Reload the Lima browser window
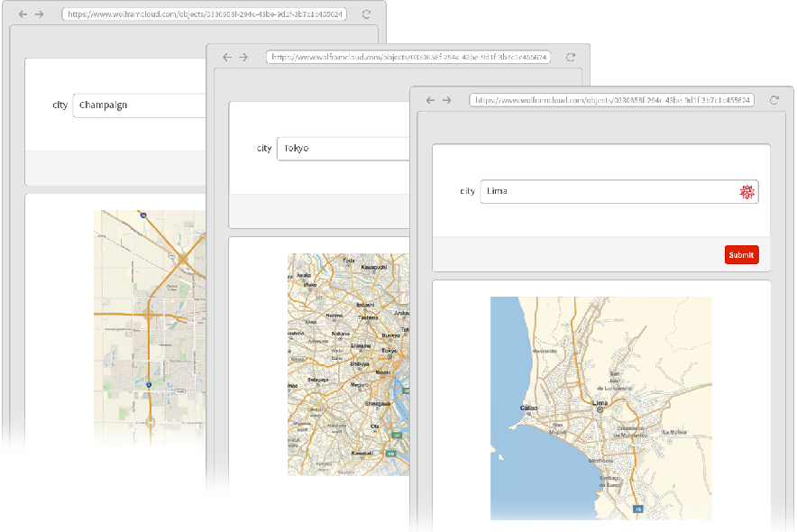This screenshot has height=532, width=797. (774, 100)
